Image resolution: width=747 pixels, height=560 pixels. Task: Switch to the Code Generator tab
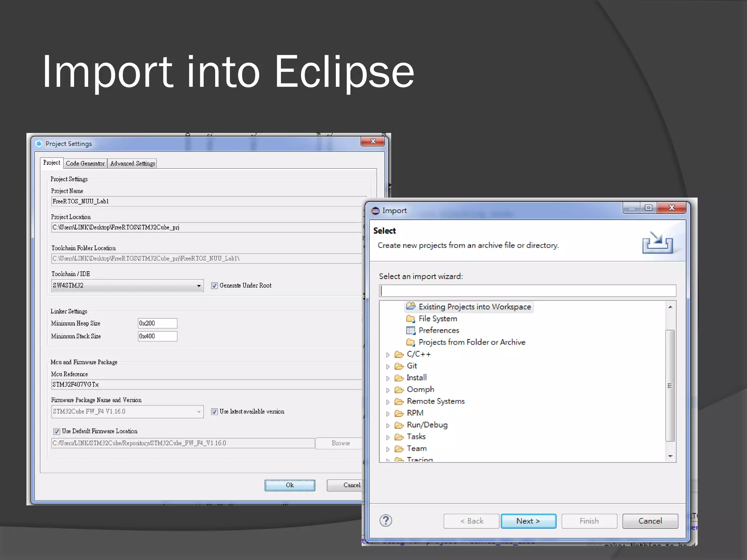85,163
